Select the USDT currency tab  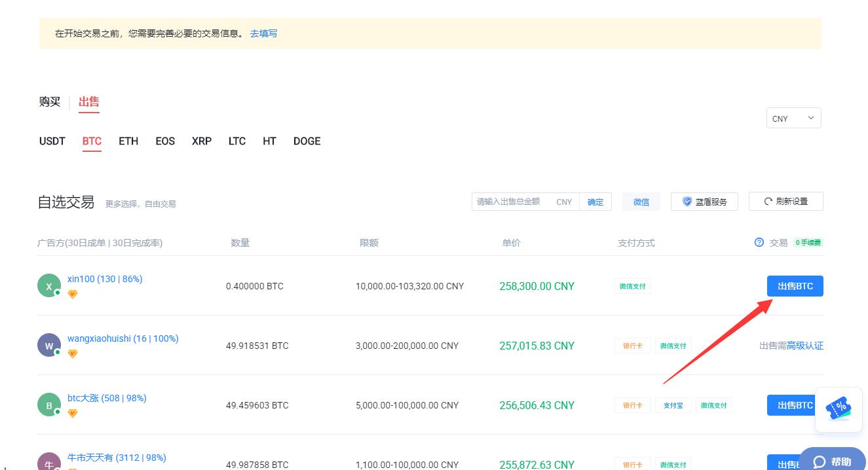(x=52, y=141)
